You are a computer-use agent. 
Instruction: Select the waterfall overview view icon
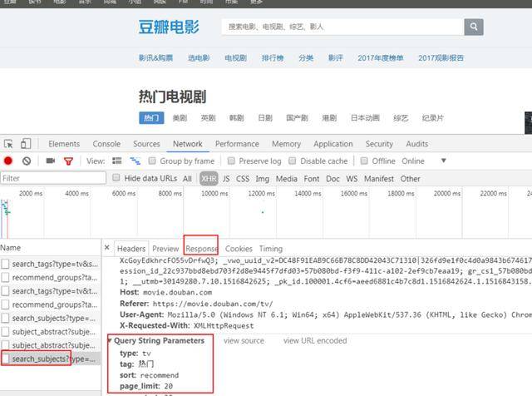point(135,161)
